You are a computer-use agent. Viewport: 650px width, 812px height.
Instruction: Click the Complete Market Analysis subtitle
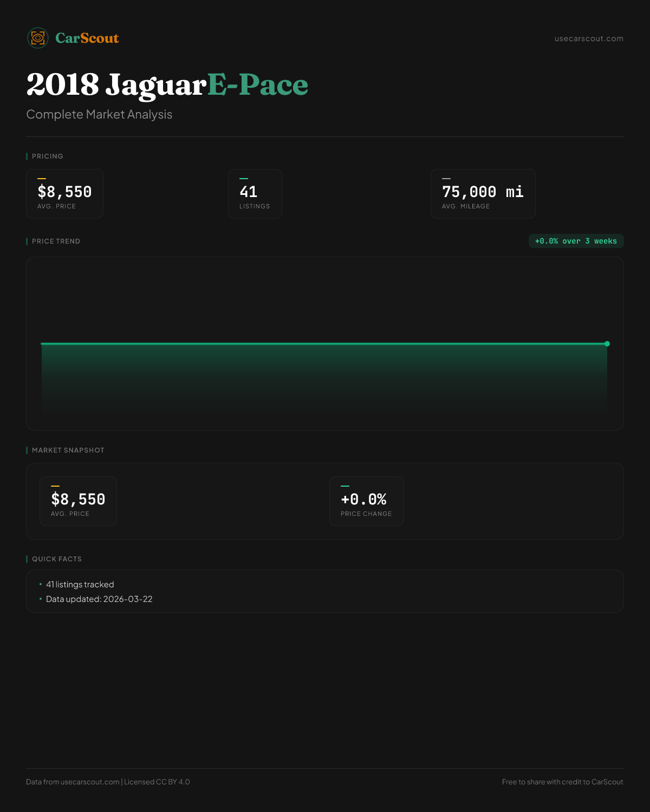click(99, 114)
